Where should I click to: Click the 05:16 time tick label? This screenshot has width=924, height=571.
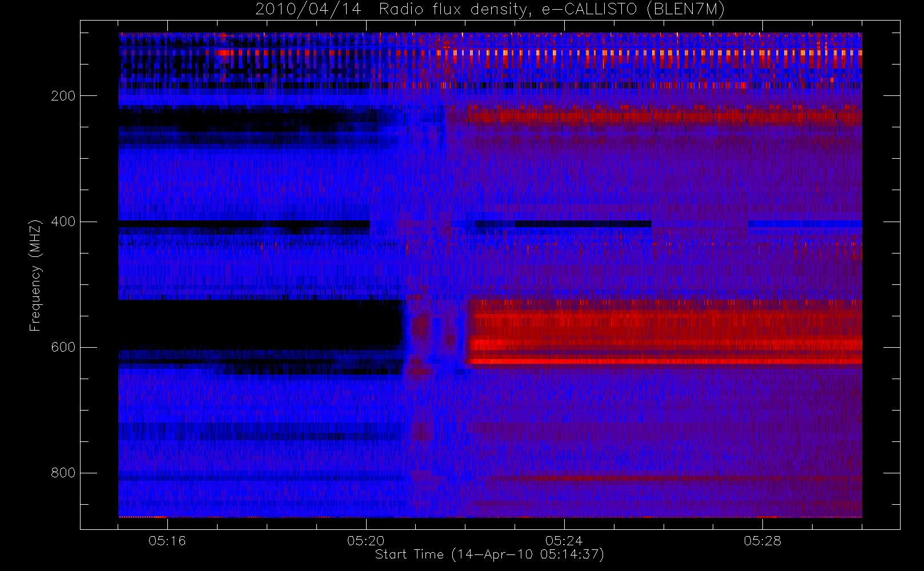click(167, 541)
